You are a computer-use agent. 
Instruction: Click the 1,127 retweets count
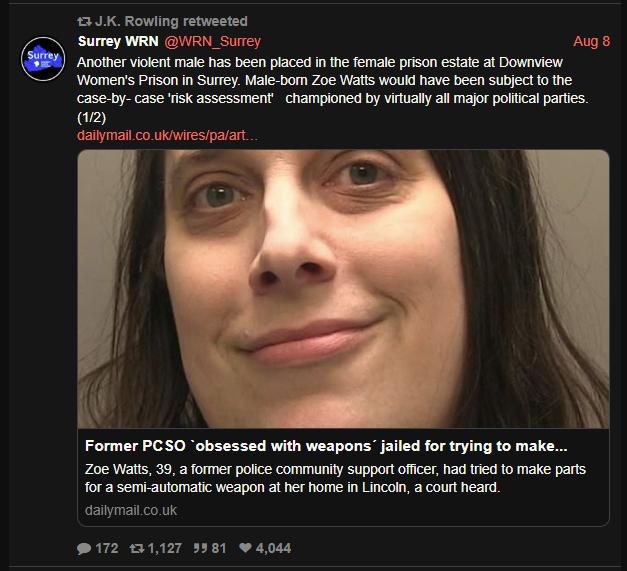(x=165, y=548)
